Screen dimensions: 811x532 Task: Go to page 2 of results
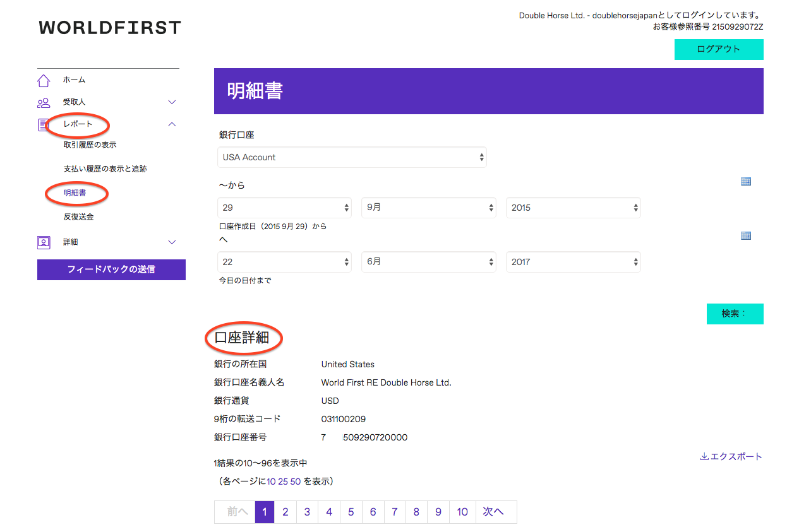click(x=285, y=512)
